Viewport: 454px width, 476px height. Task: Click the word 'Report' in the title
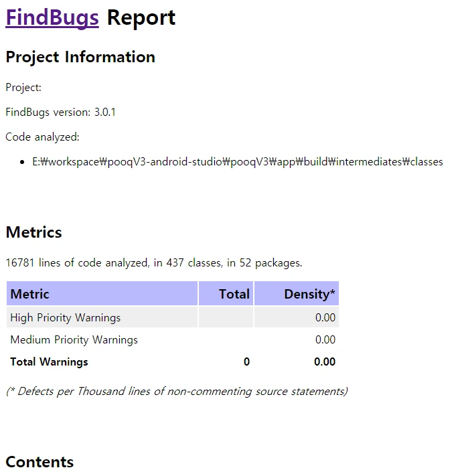141,18
